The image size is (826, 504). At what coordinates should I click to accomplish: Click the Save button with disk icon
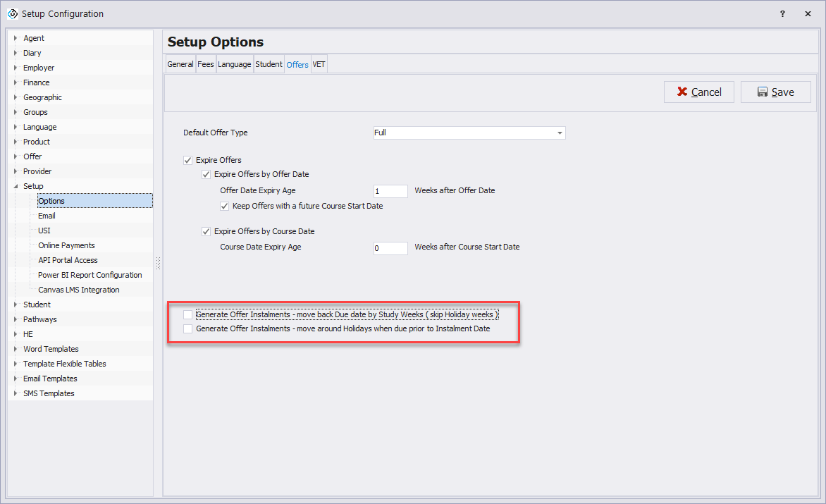775,92
